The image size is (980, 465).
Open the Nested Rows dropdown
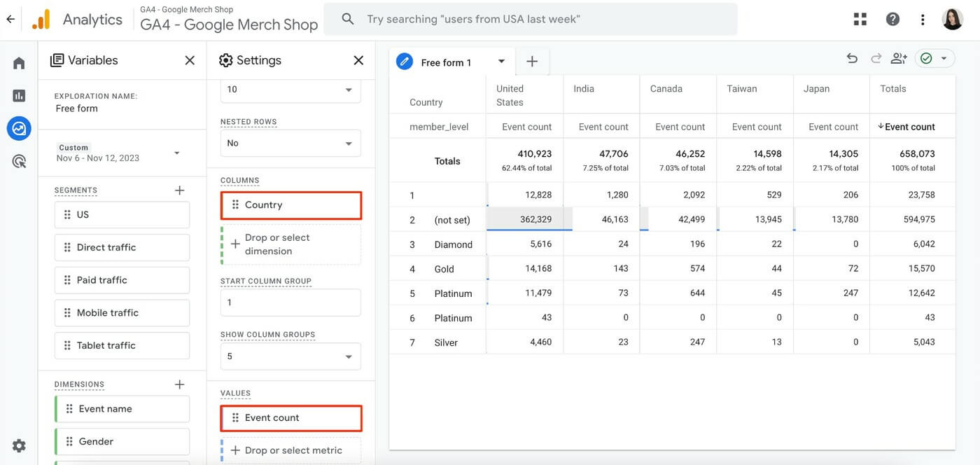290,143
